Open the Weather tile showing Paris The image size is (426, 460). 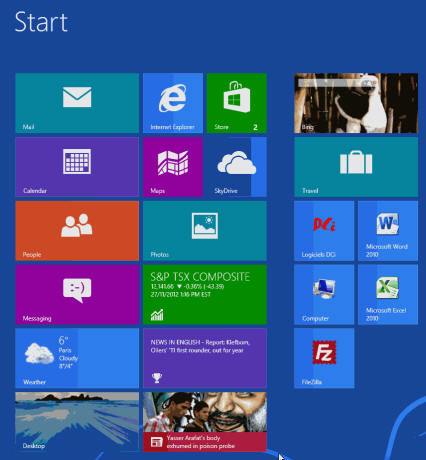coord(77,358)
